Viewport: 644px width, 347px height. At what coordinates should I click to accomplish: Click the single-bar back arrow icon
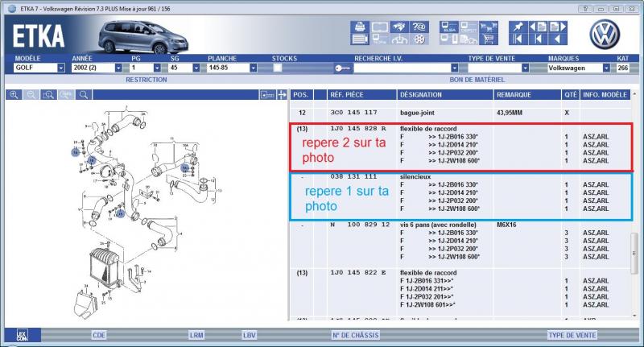[x=538, y=39]
